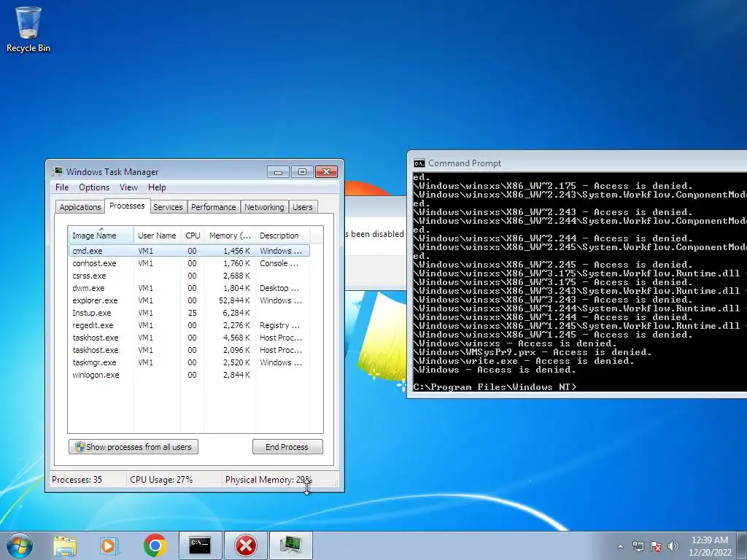
Task: Launch File Explorer from the taskbar
Action: pyautogui.click(x=65, y=545)
